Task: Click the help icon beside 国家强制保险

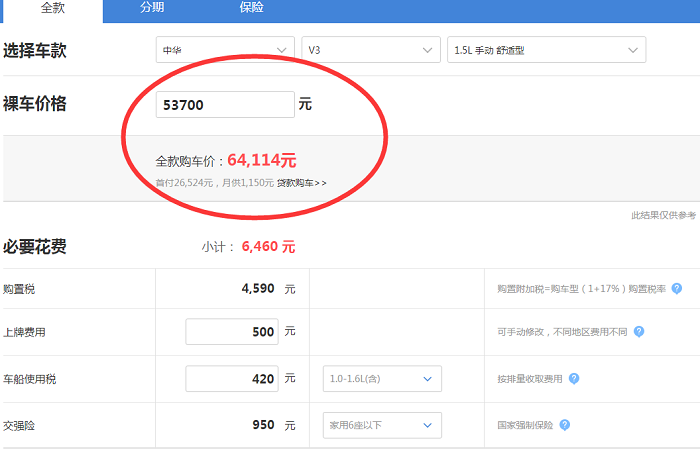Action: [565, 425]
